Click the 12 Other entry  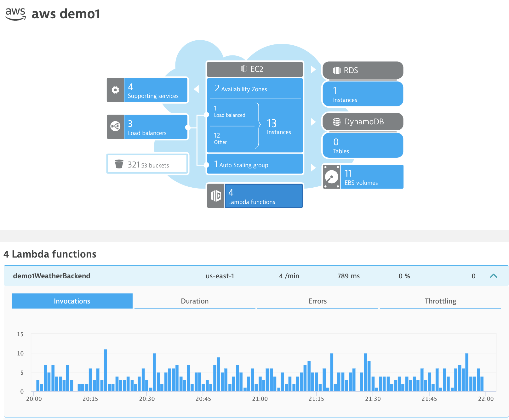click(x=220, y=139)
